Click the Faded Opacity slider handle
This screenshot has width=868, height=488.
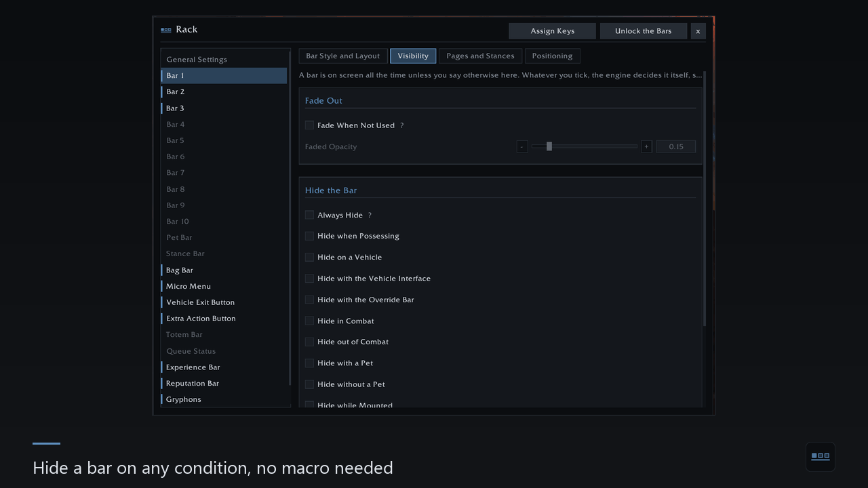point(549,146)
